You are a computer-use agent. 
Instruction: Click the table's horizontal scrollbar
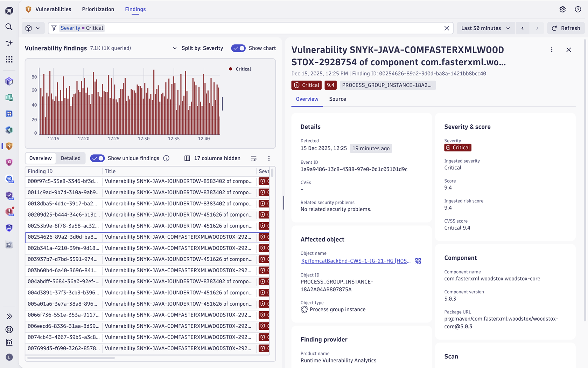pyautogui.click(x=71, y=358)
